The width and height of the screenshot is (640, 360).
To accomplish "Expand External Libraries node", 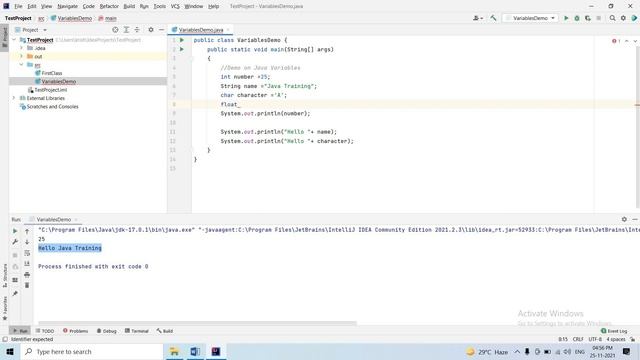I will [x=15, y=98].
